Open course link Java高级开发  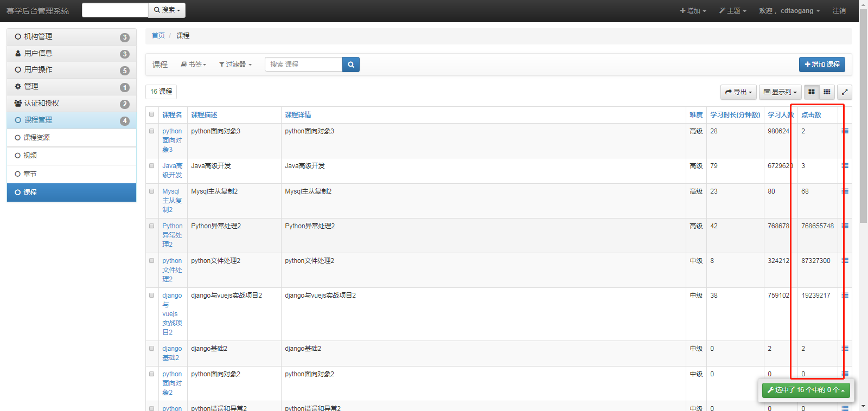(x=172, y=170)
